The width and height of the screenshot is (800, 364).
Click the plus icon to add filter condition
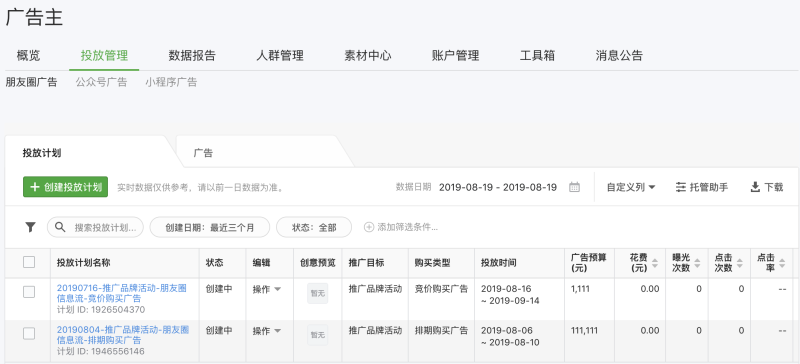coord(369,227)
